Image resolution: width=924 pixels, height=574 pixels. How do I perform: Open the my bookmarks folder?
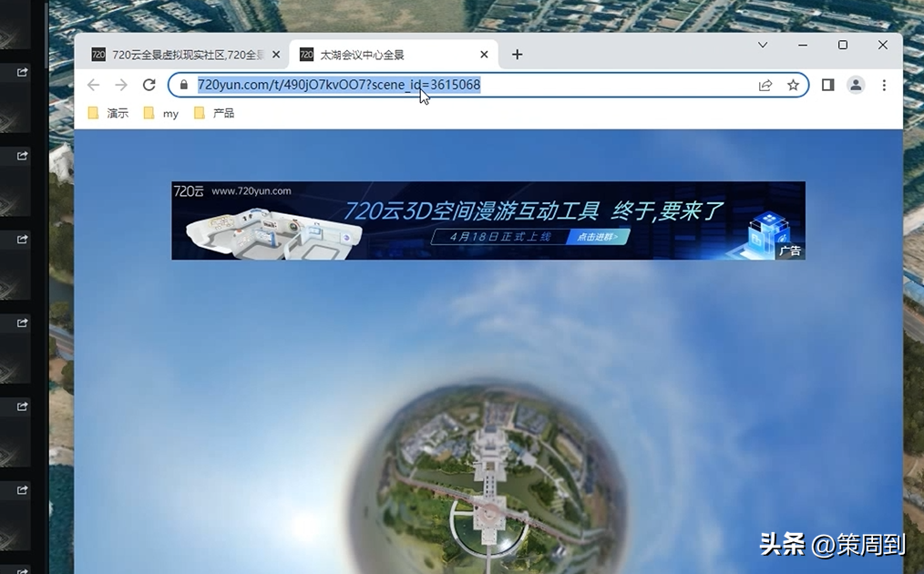[x=161, y=113]
